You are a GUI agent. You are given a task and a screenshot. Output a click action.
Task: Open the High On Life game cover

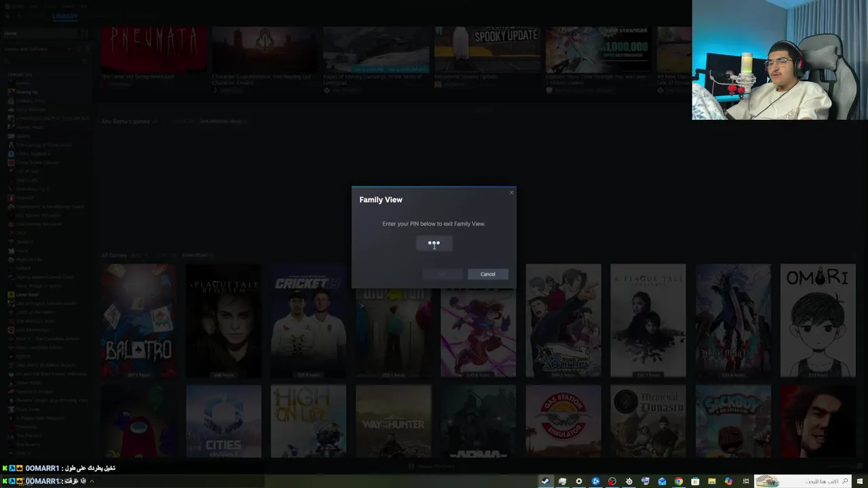pos(309,421)
